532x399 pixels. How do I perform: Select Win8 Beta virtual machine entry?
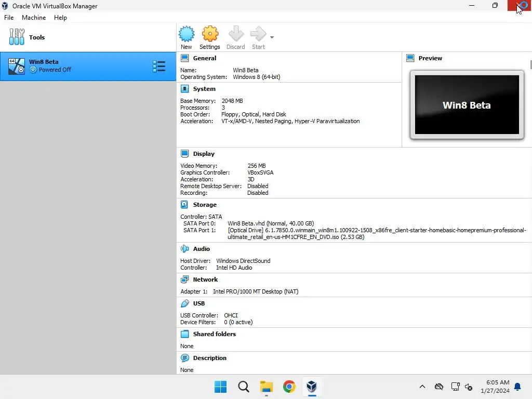click(x=88, y=66)
